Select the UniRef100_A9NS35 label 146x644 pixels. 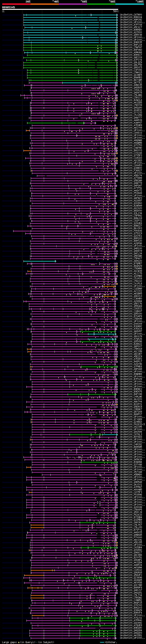coord(131,85)
